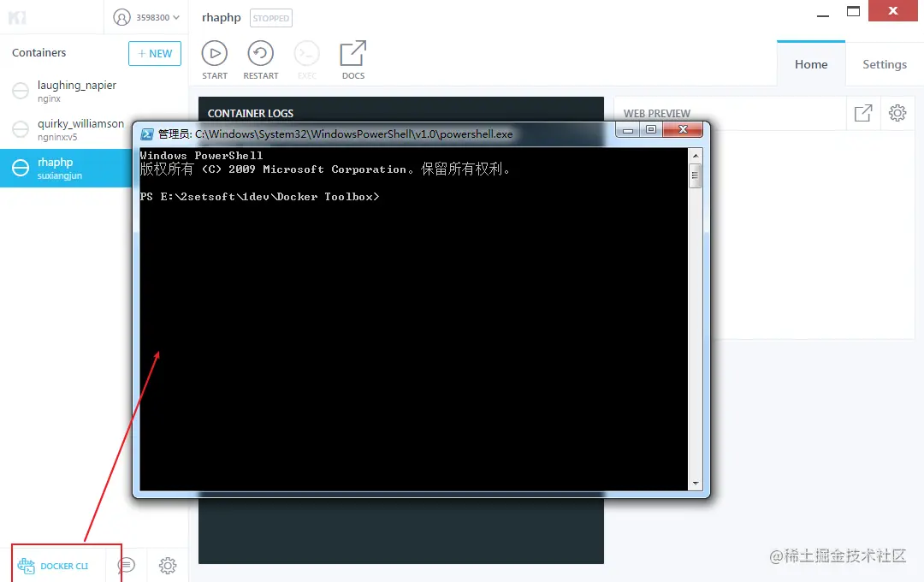Open the feedback chat bubble icon
Screen dimensions: 924x582
point(126,566)
